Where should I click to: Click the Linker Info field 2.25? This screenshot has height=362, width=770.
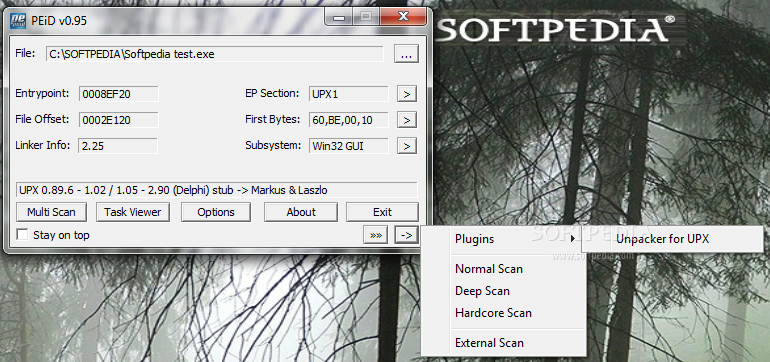[x=118, y=146]
